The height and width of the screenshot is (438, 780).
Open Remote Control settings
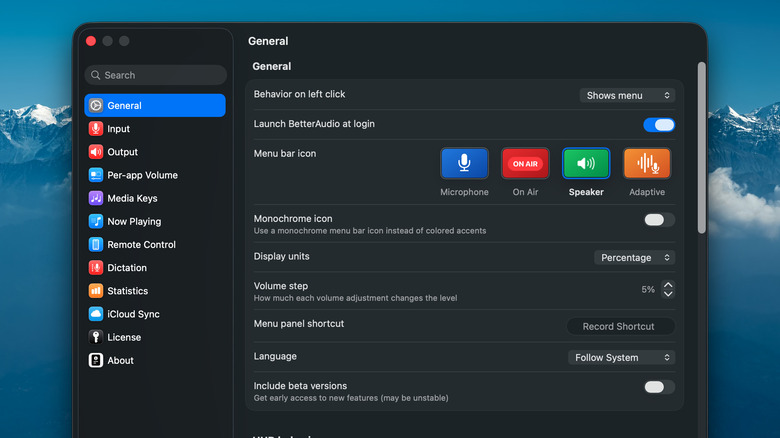(155, 244)
